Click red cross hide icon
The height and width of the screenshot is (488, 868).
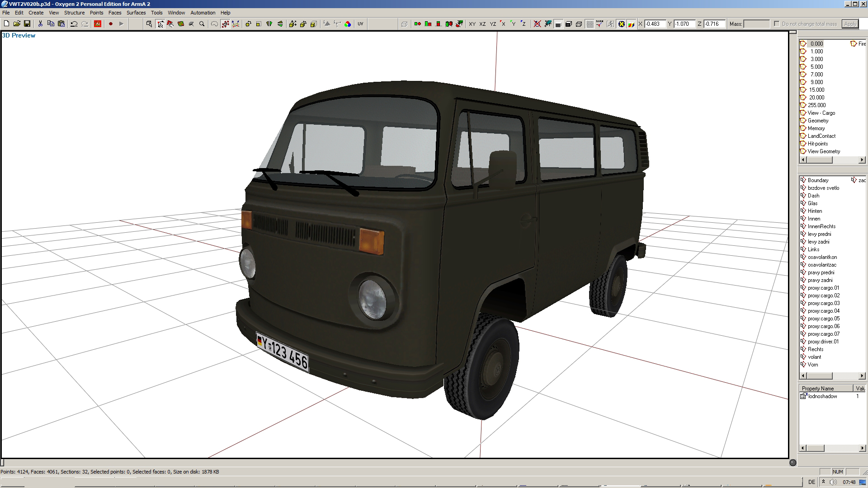537,24
